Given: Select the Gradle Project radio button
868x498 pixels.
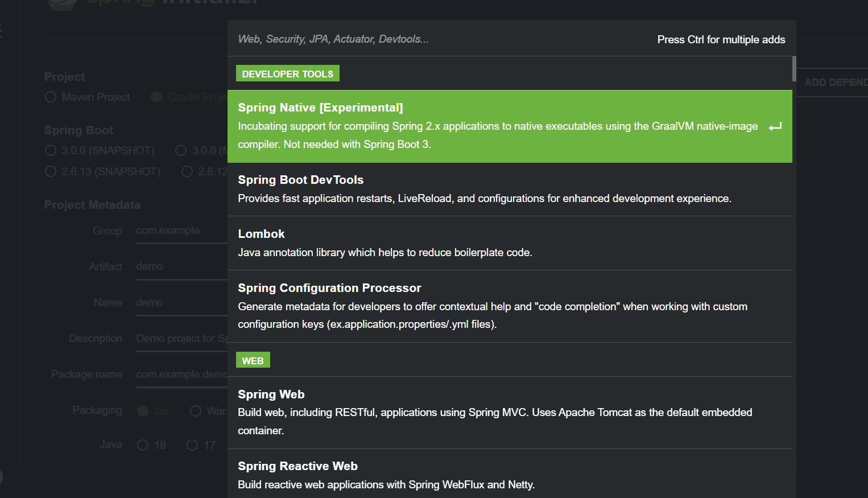Looking at the screenshot, I should 156,97.
